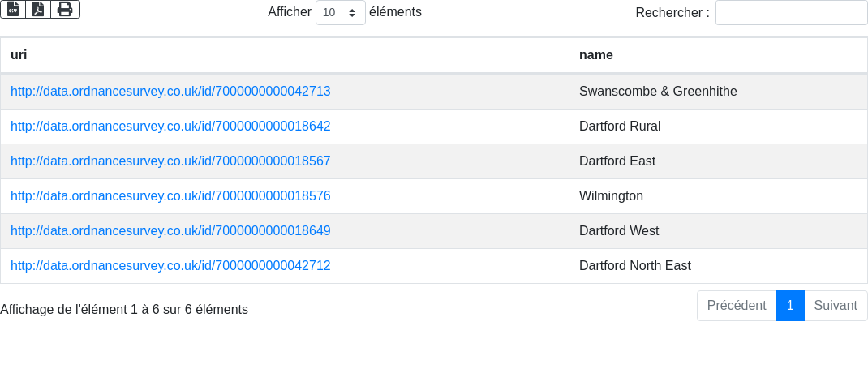Open the URI link ending in 018642
Viewport: 868px width, 365px height.
click(170, 127)
